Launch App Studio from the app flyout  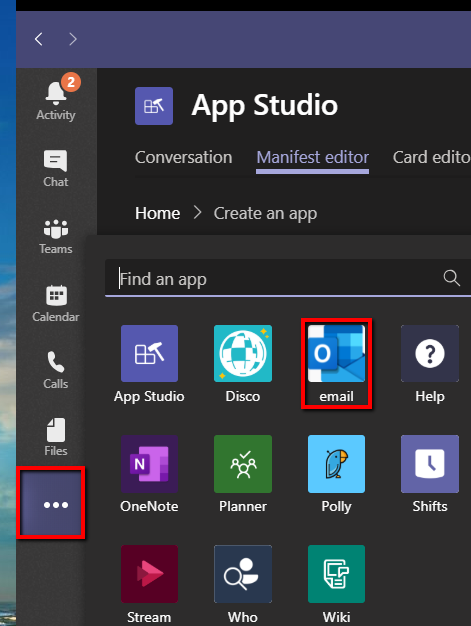[x=149, y=364]
